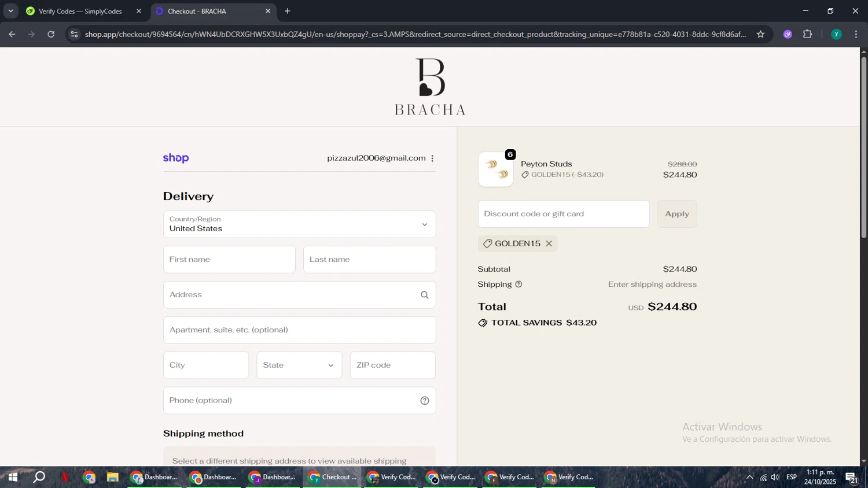Open first Dashboard Chrome window in taskbar
The width and height of the screenshot is (868, 488).
click(154, 477)
